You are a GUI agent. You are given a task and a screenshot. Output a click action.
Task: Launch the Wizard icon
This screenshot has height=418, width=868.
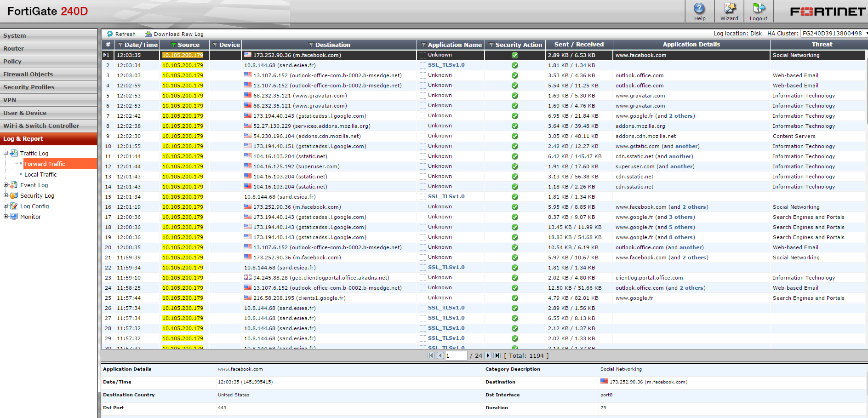pyautogui.click(x=730, y=8)
